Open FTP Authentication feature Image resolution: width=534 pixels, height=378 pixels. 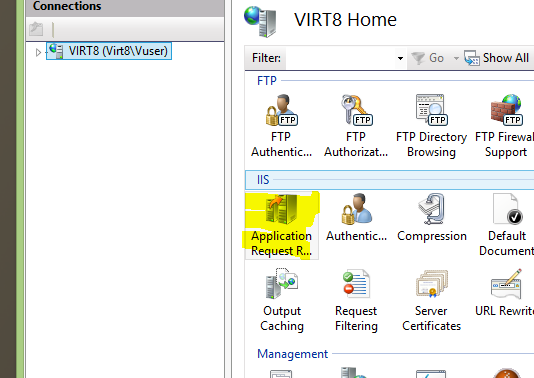pyautogui.click(x=281, y=126)
